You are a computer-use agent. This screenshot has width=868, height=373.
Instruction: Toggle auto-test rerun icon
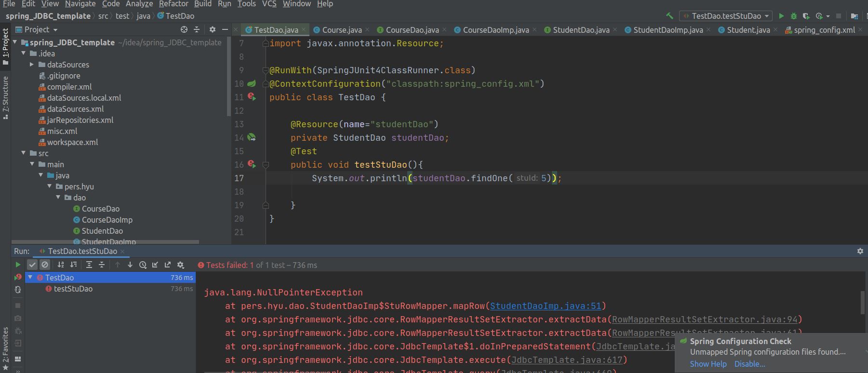(18, 290)
